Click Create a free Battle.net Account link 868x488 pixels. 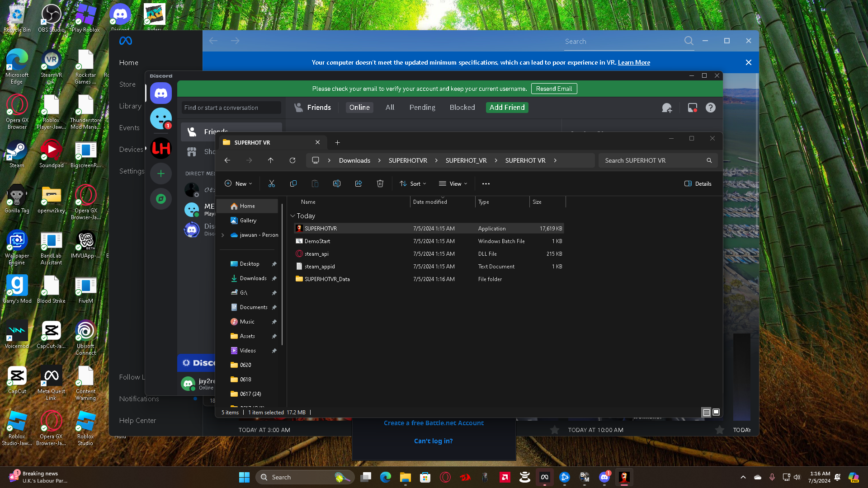[434, 423]
